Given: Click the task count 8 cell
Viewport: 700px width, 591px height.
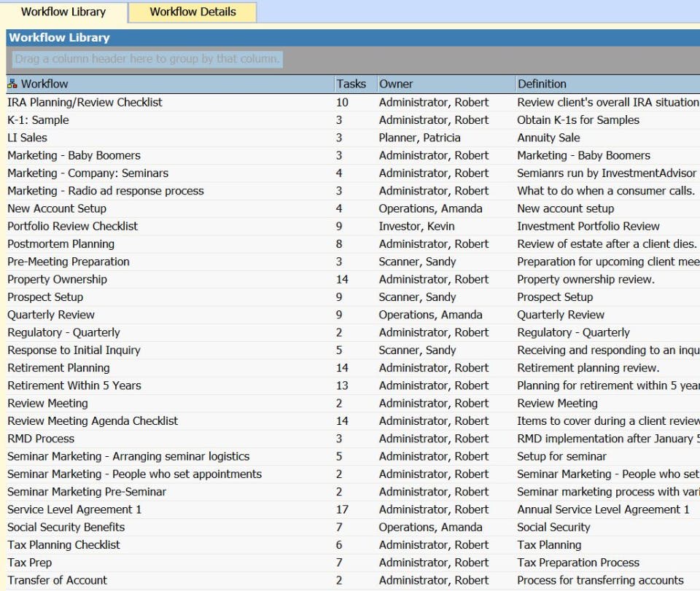Looking at the screenshot, I should point(339,244).
